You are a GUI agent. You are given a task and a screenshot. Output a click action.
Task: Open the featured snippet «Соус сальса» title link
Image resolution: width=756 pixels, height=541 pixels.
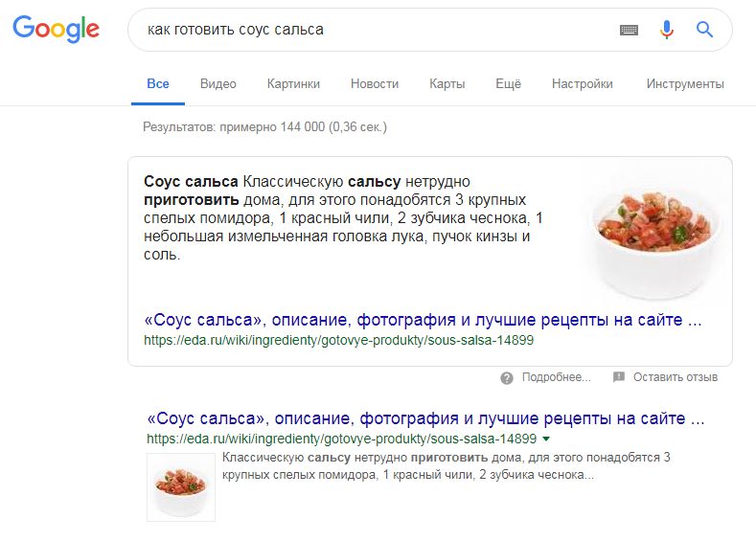[x=423, y=320]
